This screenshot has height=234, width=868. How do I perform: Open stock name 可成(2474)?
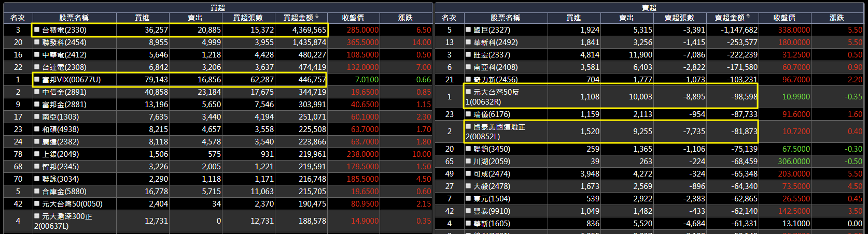tap(492, 174)
